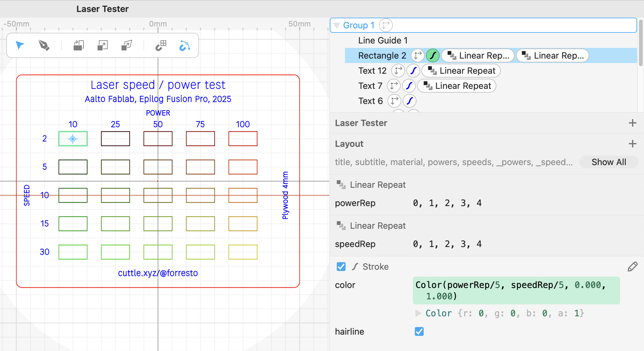Click plus button next to Layout

[x=632, y=144]
